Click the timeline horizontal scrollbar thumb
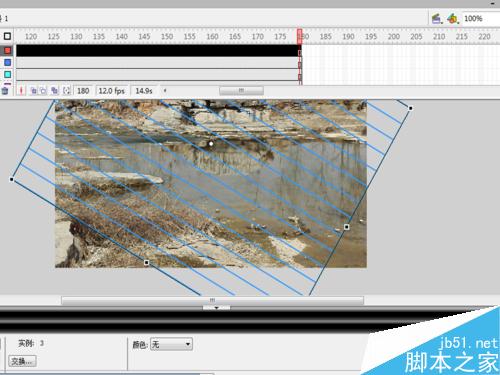 click(x=241, y=90)
